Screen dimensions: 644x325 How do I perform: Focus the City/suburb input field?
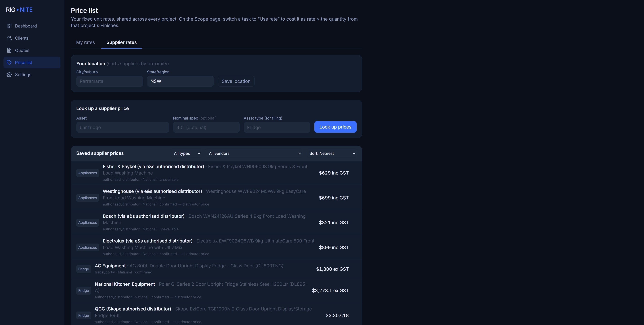(x=109, y=81)
